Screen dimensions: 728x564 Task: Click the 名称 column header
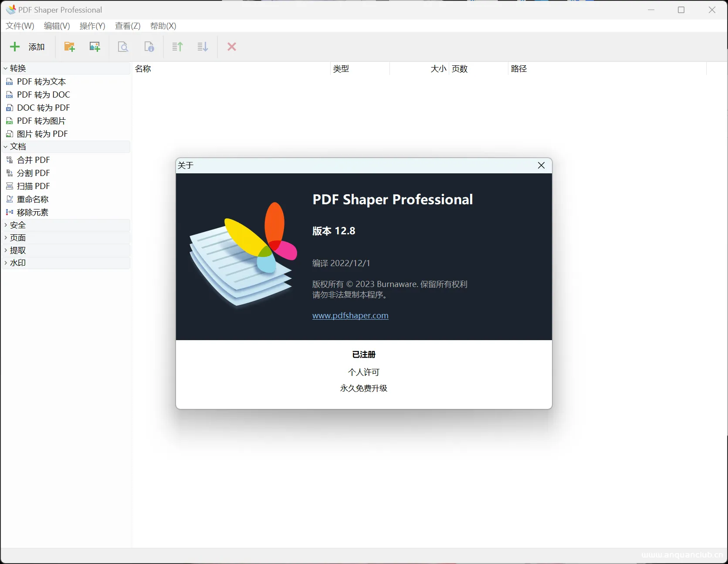[143, 68]
